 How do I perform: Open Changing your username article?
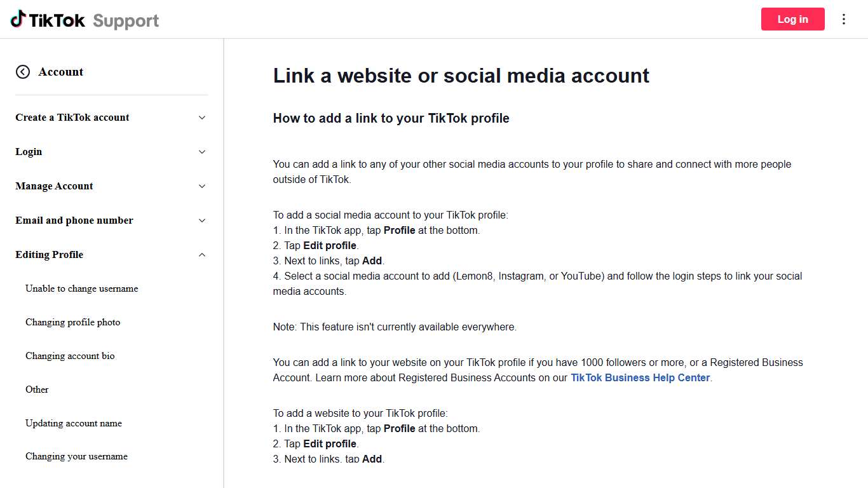pos(76,456)
